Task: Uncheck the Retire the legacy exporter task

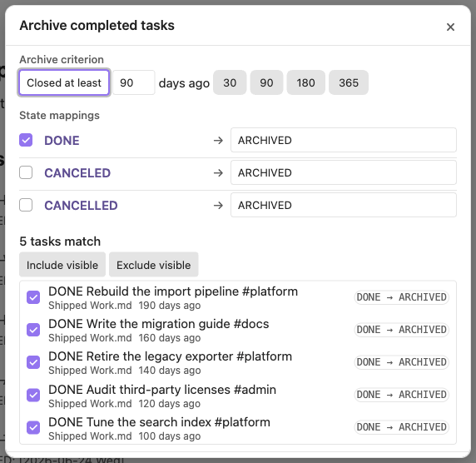Action: [x=33, y=362]
